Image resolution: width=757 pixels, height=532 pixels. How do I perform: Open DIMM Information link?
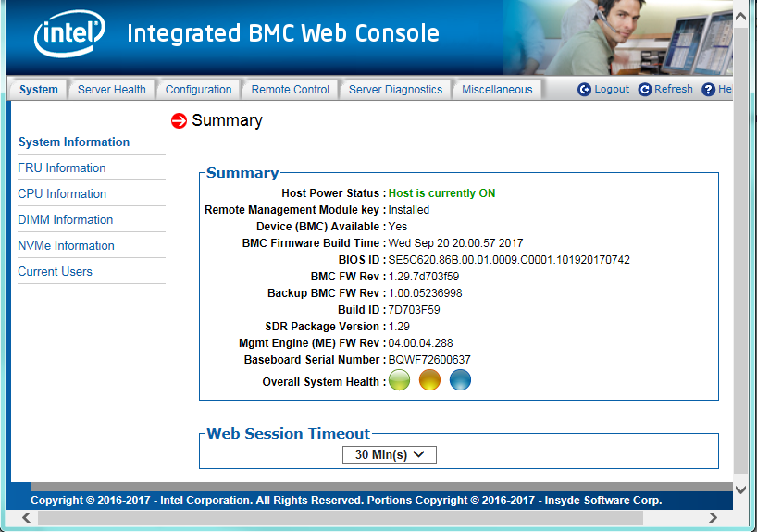coord(66,219)
